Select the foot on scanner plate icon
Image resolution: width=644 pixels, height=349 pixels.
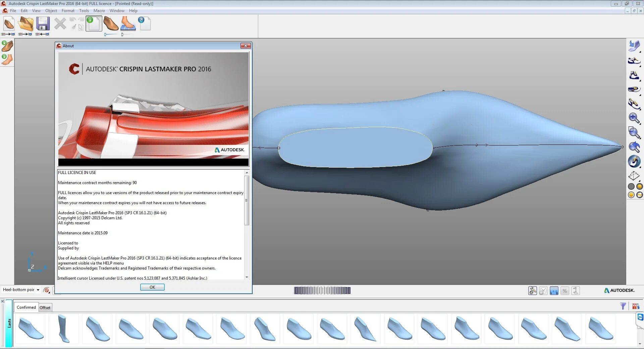tap(128, 24)
